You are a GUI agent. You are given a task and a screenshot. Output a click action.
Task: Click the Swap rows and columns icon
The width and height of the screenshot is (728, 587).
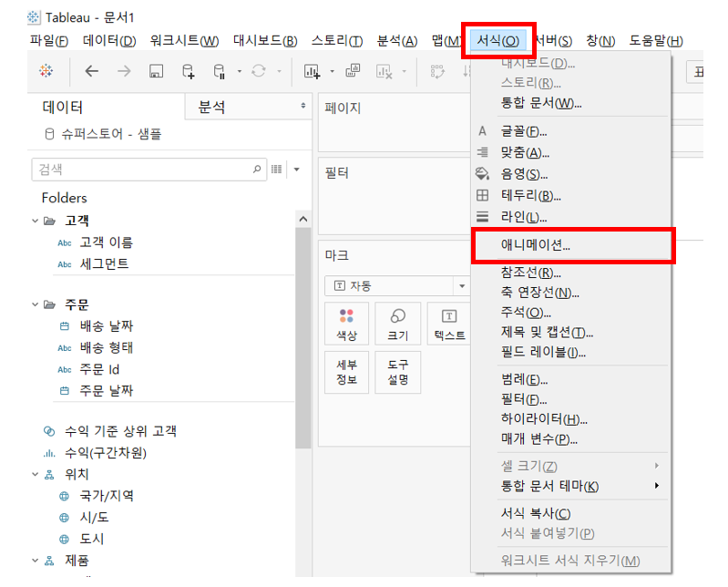(437, 71)
